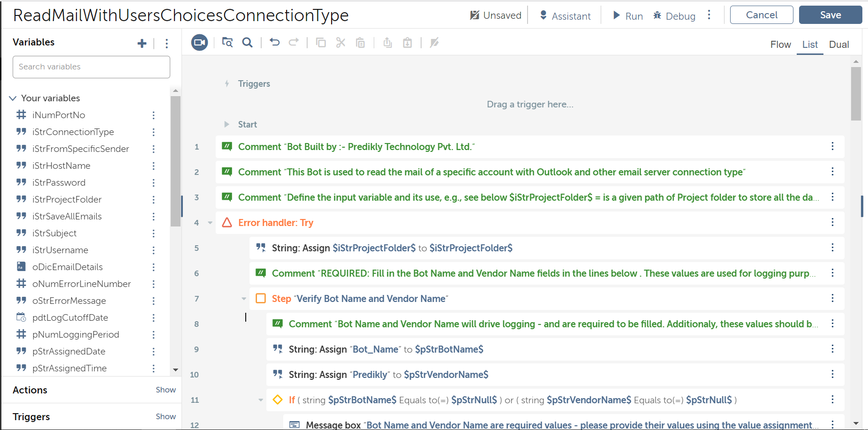
Task: Collapse the Error handler Try block
Action: point(210,223)
